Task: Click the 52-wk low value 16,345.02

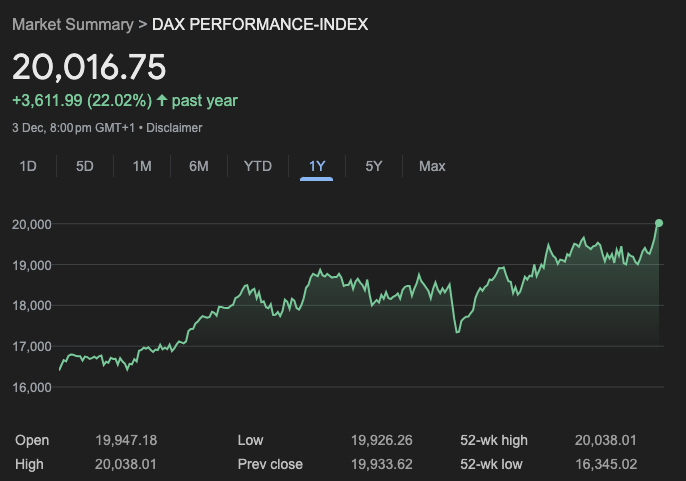Action: (x=606, y=464)
